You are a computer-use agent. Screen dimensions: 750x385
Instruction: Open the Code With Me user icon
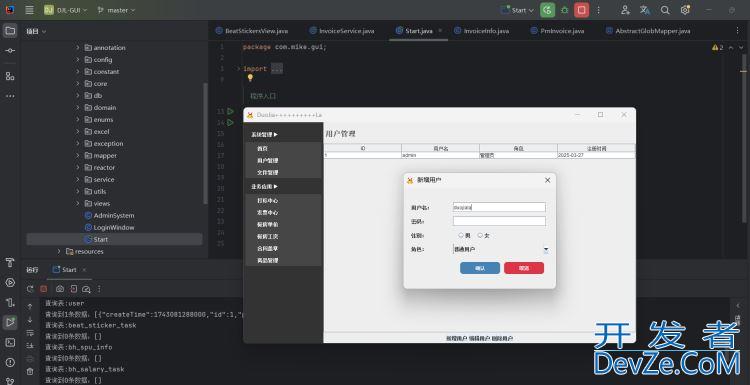pos(625,10)
